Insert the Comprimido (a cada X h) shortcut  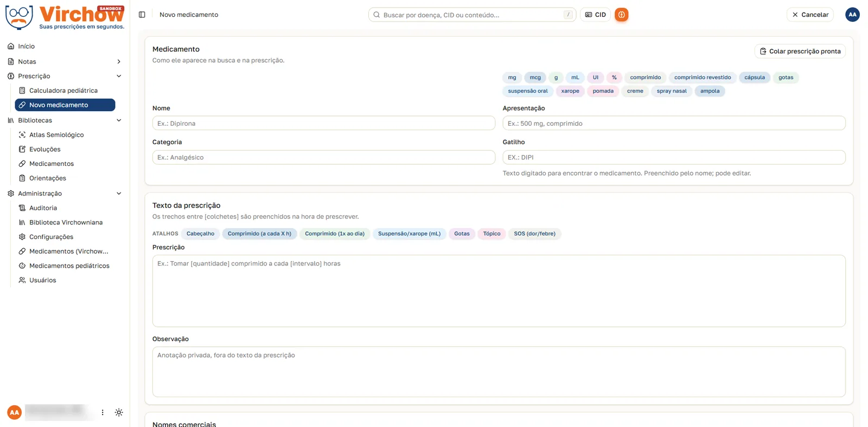point(259,234)
